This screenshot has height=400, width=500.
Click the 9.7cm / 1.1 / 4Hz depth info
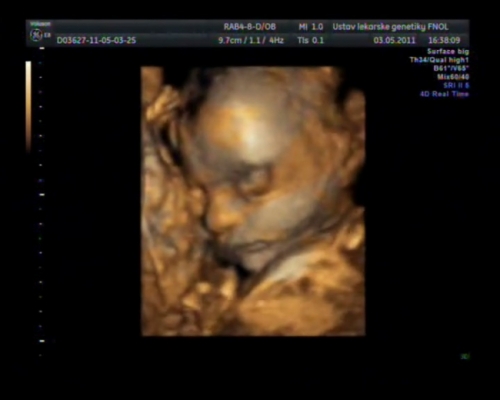pos(251,40)
